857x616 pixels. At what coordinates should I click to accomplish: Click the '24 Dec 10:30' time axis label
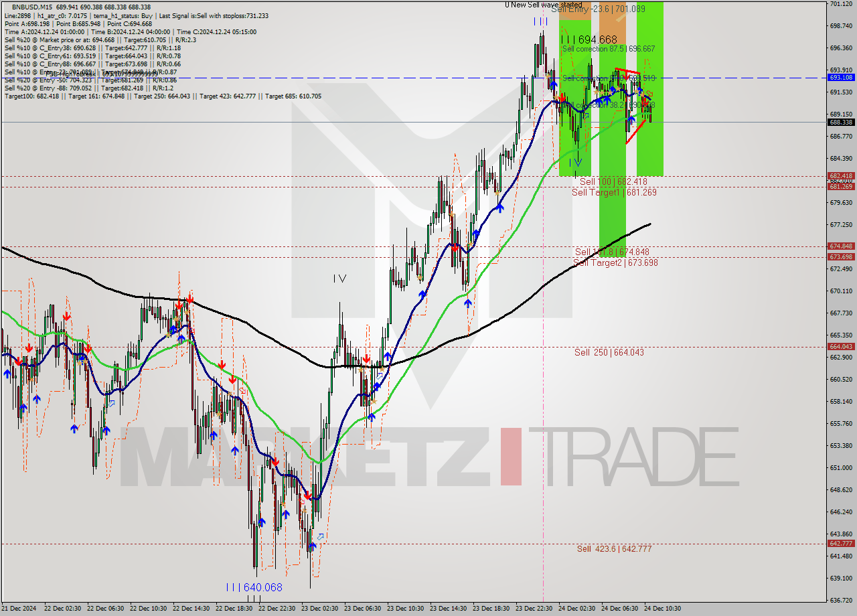click(663, 609)
